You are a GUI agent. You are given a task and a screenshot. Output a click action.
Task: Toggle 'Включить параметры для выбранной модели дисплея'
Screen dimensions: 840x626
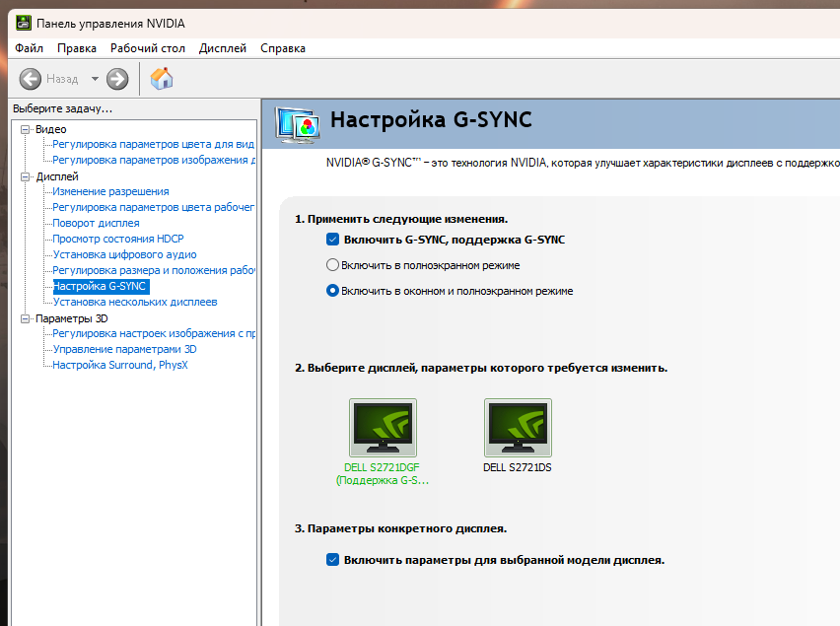point(332,560)
